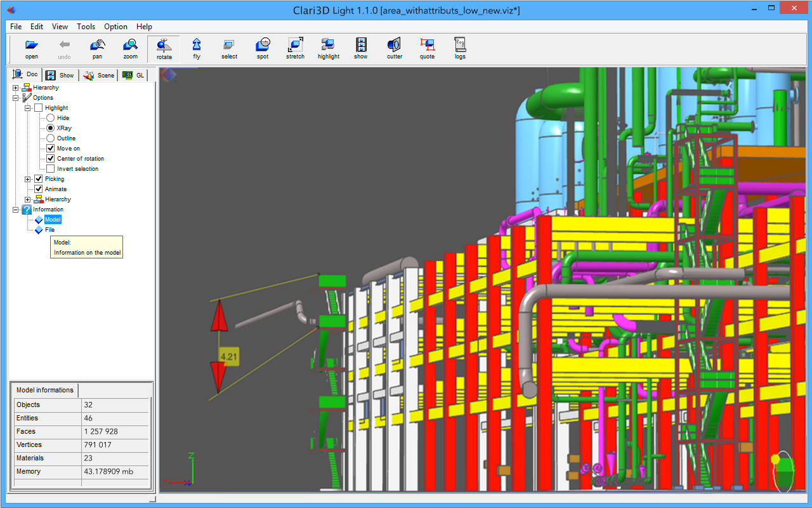812x508 pixels.
Task: Uncheck the Move on checkbox
Action: (51, 149)
